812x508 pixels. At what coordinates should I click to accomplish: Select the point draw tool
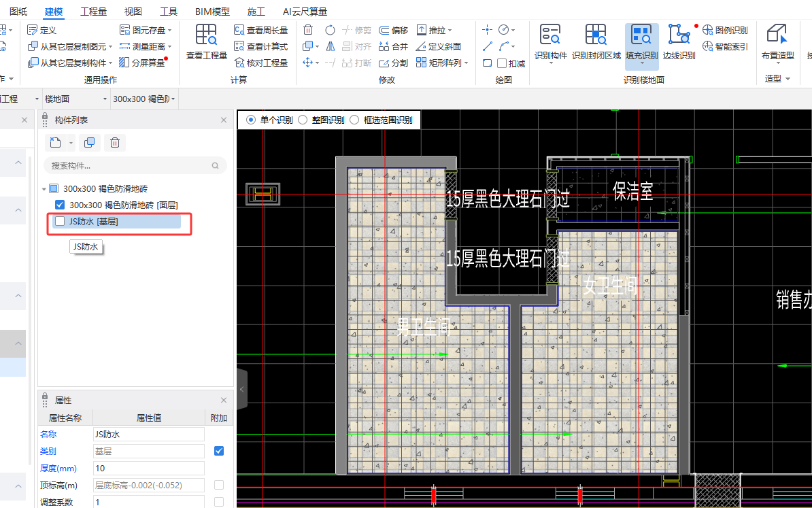pyautogui.click(x=487, y=29)
